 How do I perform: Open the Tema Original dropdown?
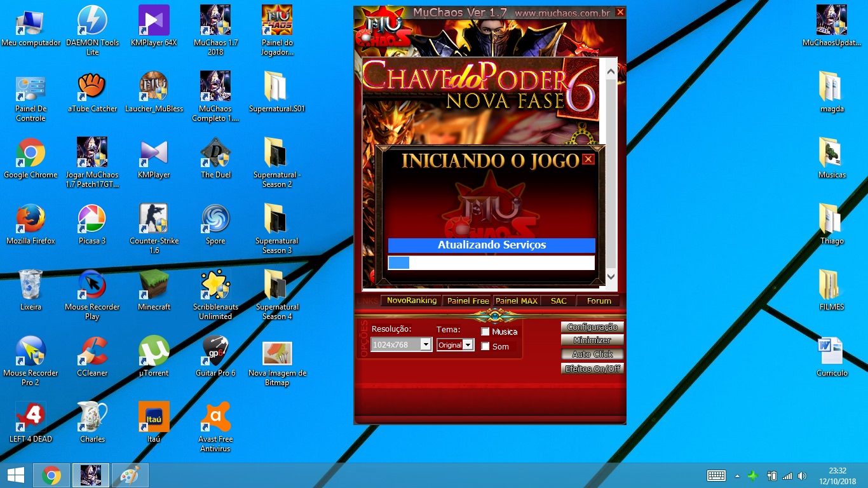tap(455, 344)
